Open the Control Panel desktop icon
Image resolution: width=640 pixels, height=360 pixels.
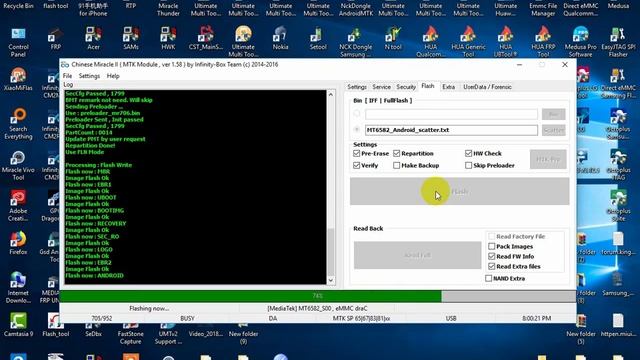pos(18,42)
